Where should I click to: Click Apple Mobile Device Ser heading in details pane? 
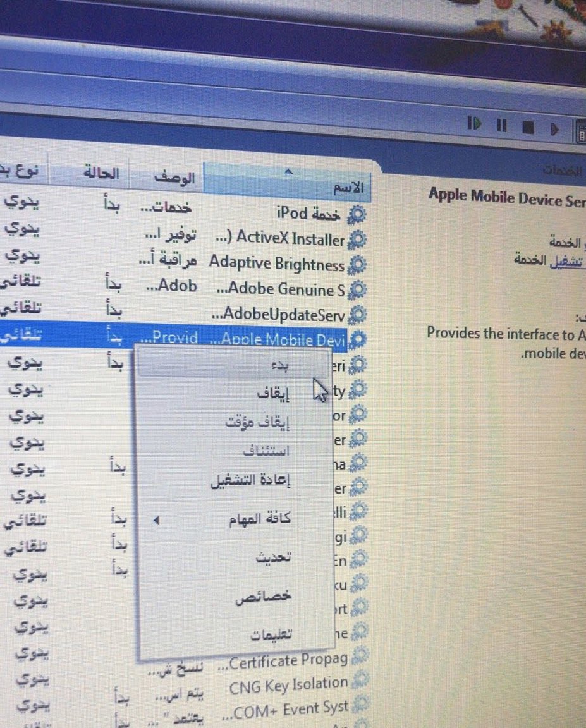pyautogui.click(x=506, y=198)
